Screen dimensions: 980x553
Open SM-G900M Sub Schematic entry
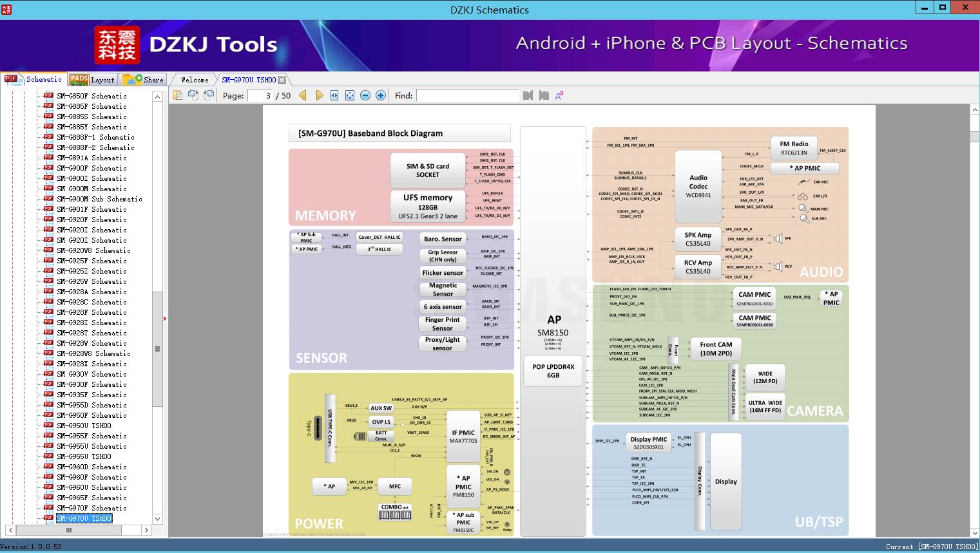pos(99,199)
